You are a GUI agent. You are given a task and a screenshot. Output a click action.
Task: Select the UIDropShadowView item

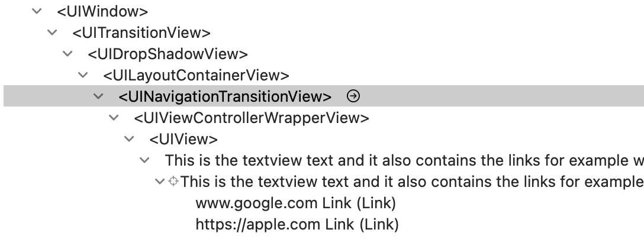pyautogui.click(x=167, y=54)
